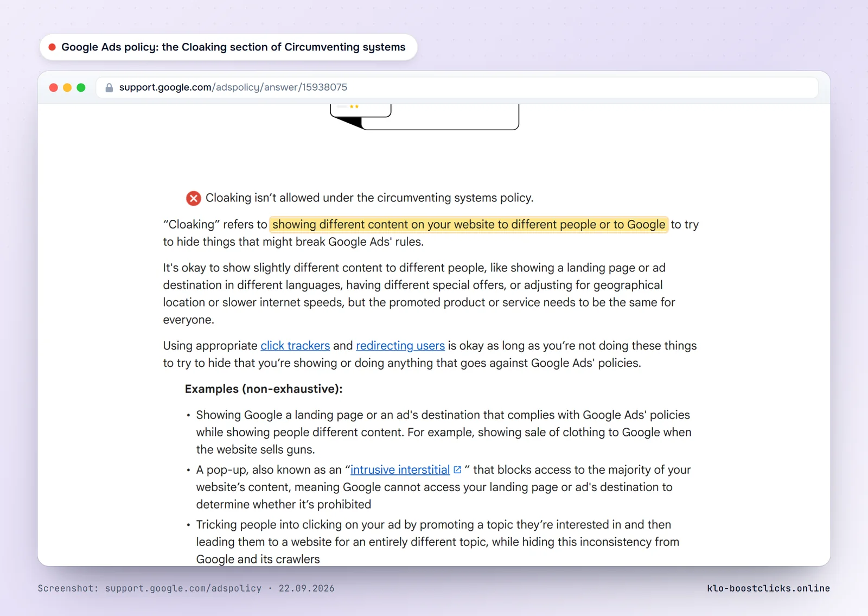Viewport: 868px width, 616px height.
Task: Click the red dot next to the title
Action: [52, 47]
